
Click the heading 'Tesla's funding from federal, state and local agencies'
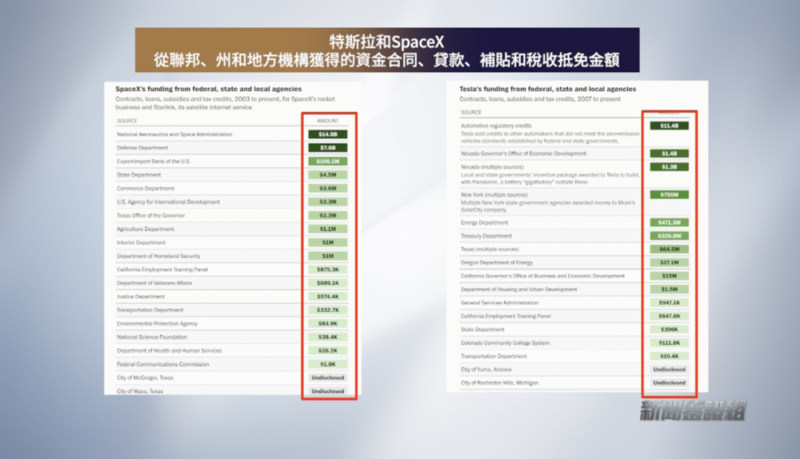[x=547, y=89]
